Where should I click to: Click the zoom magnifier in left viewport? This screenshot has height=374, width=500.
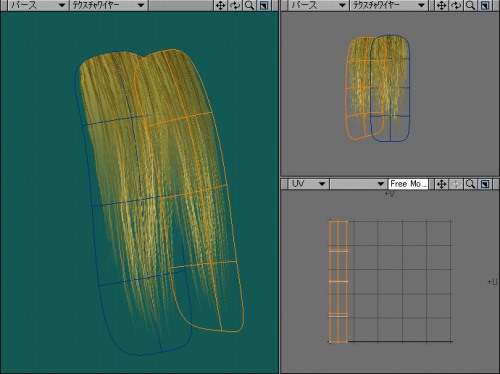click(249, 5)
